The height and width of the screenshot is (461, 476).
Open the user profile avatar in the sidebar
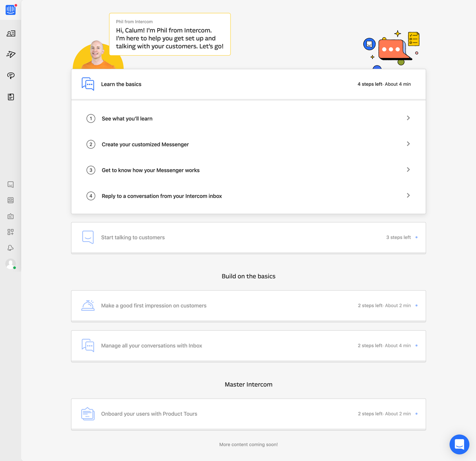point(11,264)
